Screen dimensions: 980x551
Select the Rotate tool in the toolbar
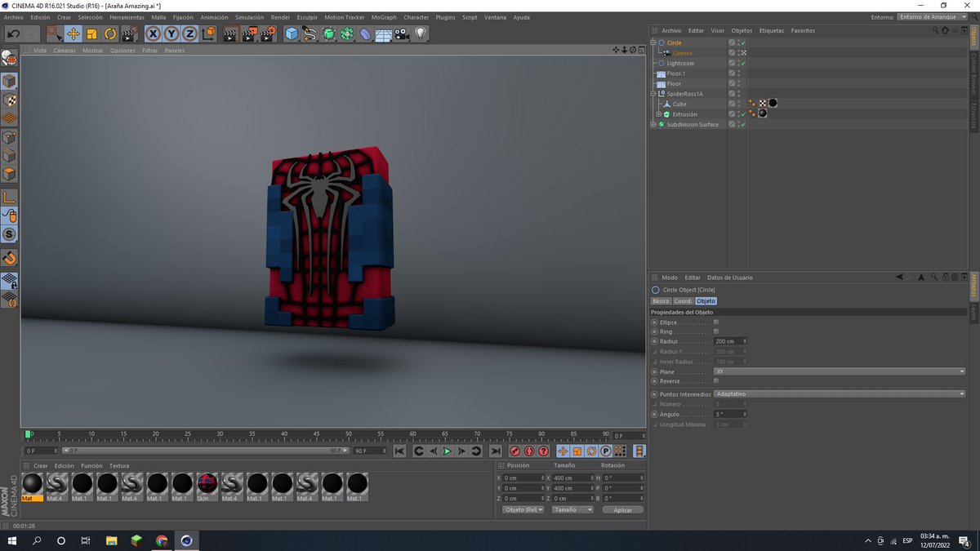coord(110,33)
